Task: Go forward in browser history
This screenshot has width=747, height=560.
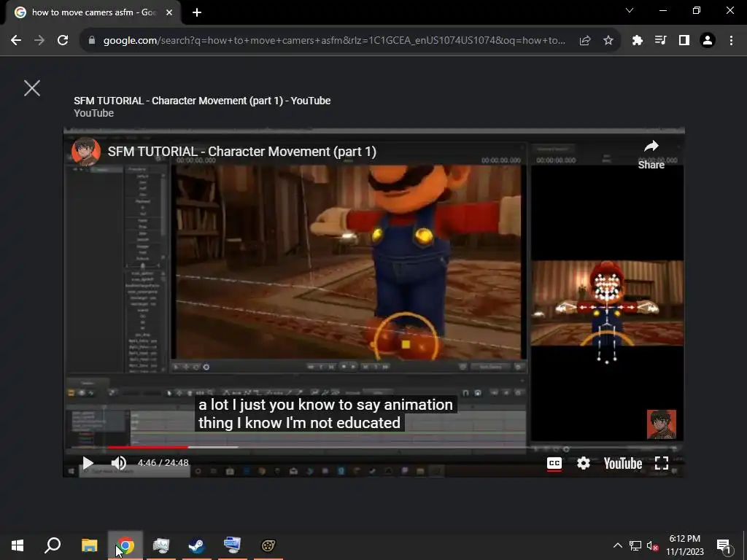Action: (39, 40)
